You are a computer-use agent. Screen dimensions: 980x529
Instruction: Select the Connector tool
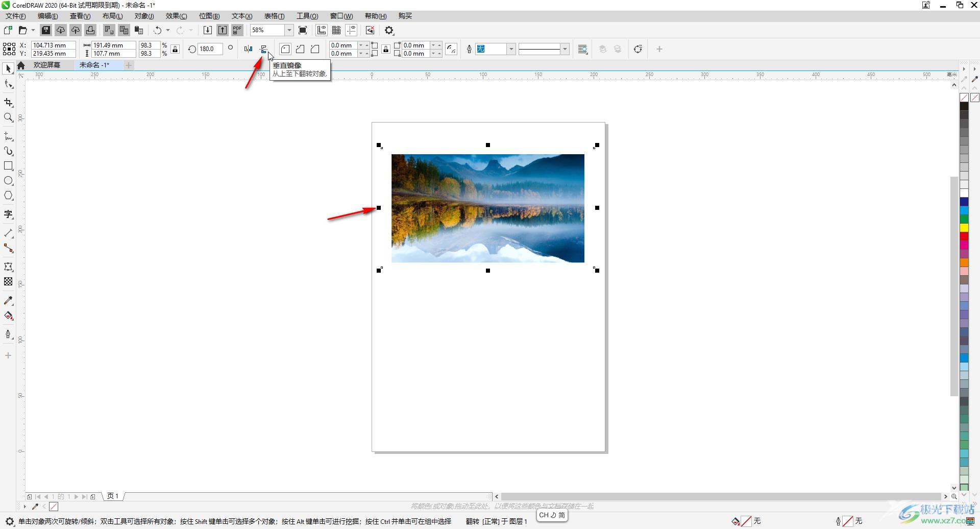(8, 248)
